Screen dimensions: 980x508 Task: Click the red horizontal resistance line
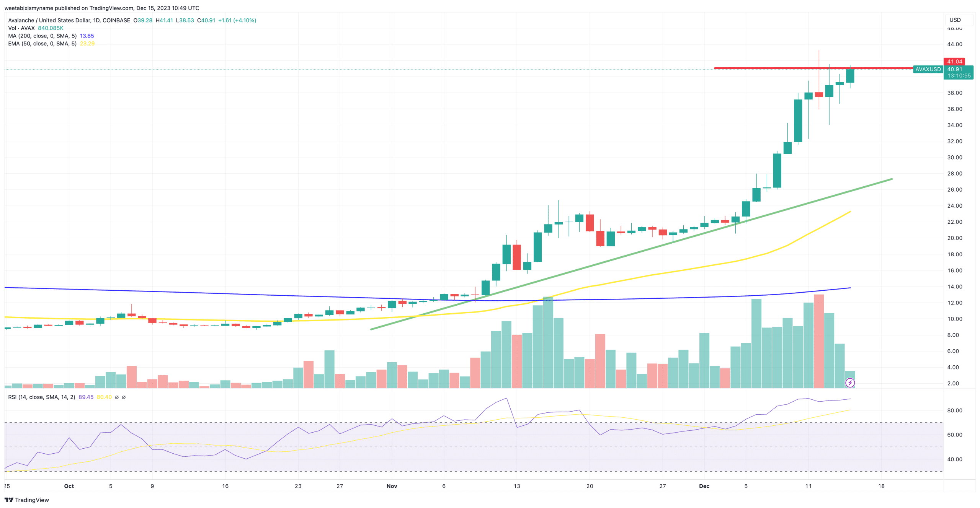tap(766, 68)
